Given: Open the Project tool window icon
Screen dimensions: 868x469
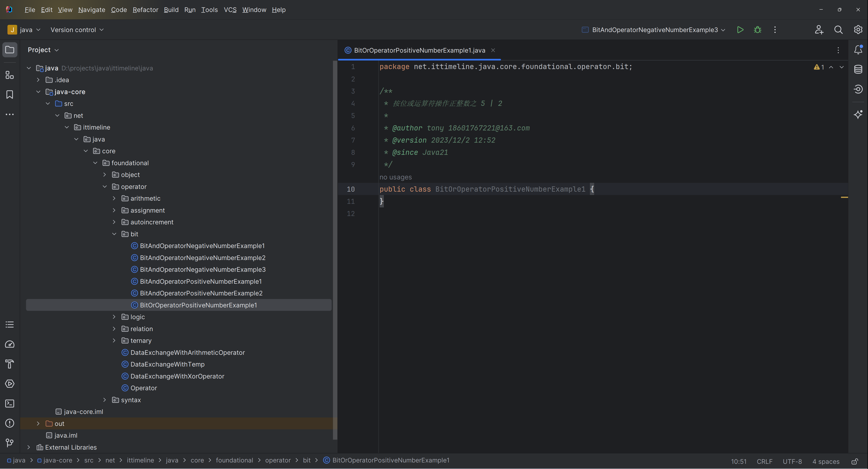Looking at the screenshot, I should (10, 50).
